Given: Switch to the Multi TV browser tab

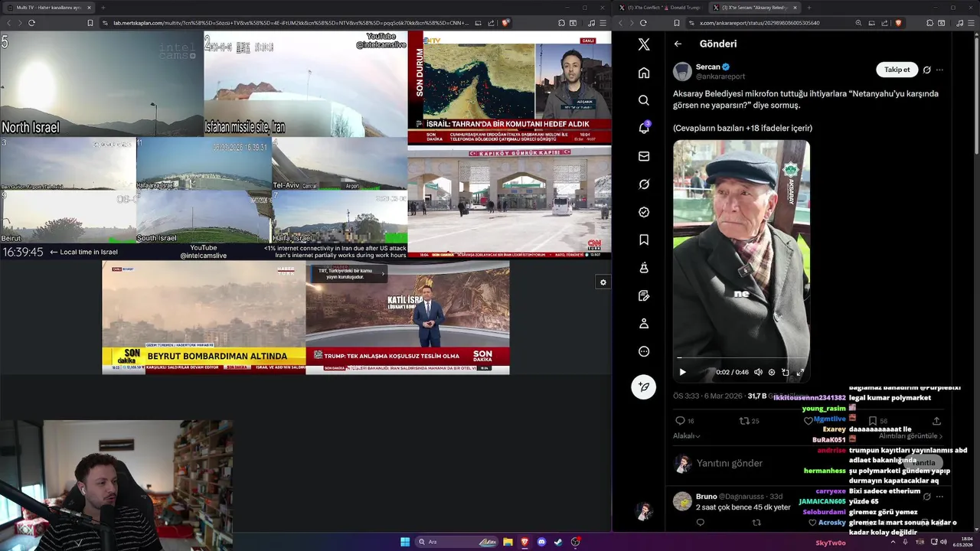Looking at the screenshot, I should pyautogui.click(x=47, y=8).
